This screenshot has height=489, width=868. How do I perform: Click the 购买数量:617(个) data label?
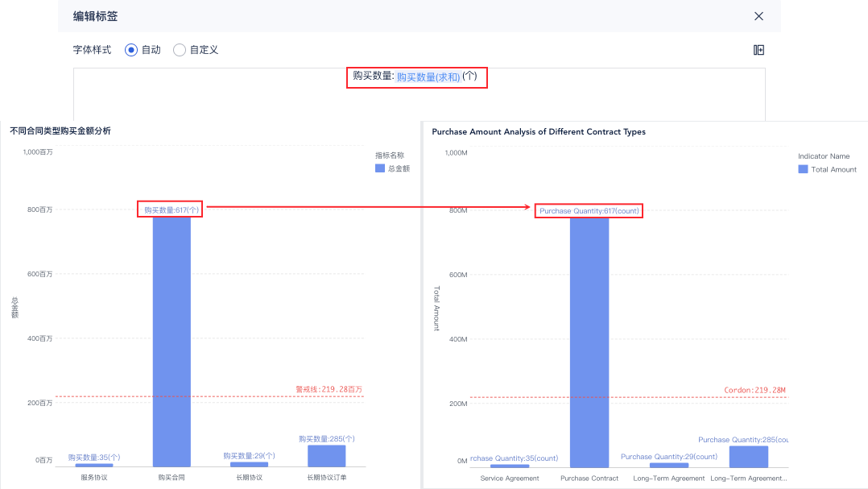[x=170, y=210]
